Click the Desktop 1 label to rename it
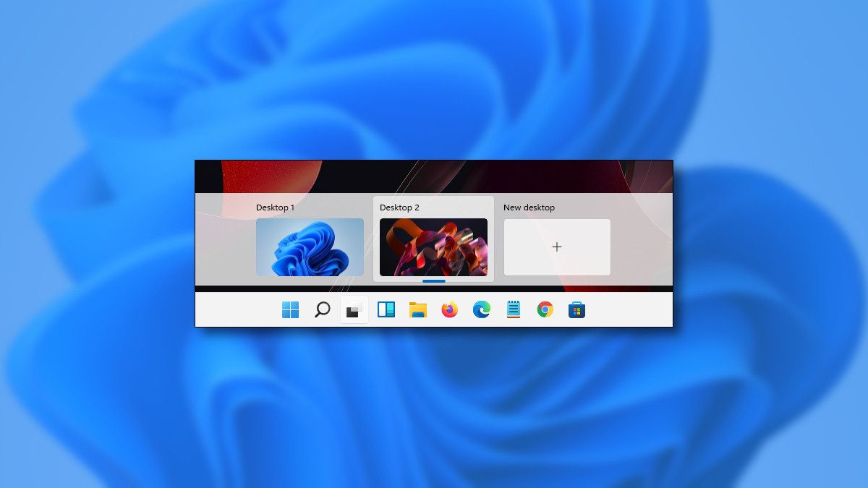Screen dimensions: 868x488 pos(276,207)
